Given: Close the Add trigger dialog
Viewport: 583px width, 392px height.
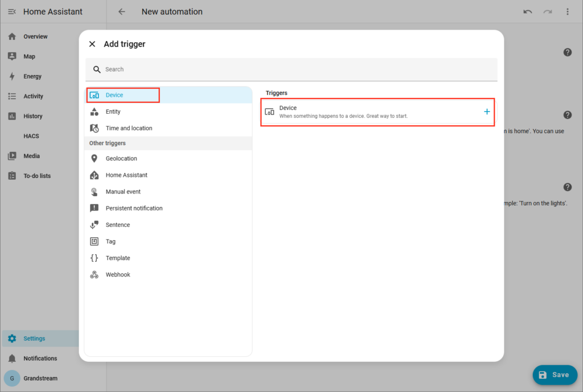Looking at the screenshot, I should [92, 44].
